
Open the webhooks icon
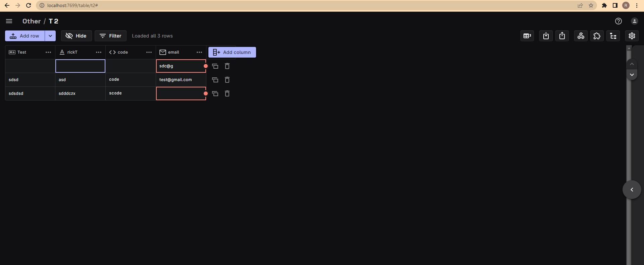581,36
